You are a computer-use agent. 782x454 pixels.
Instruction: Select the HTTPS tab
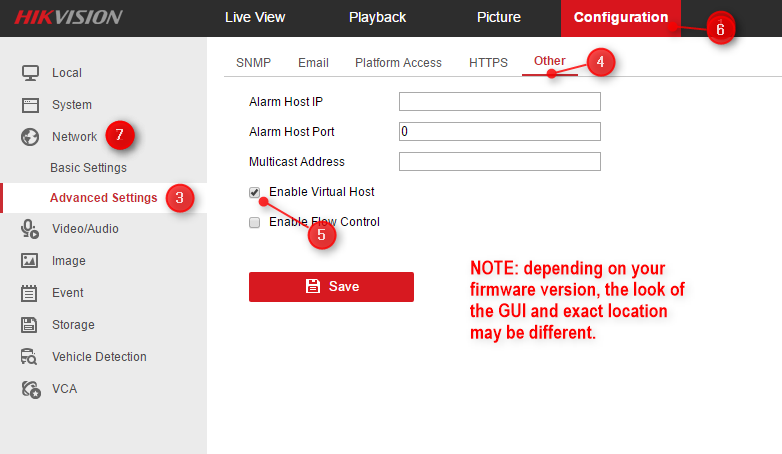[488, 63]
